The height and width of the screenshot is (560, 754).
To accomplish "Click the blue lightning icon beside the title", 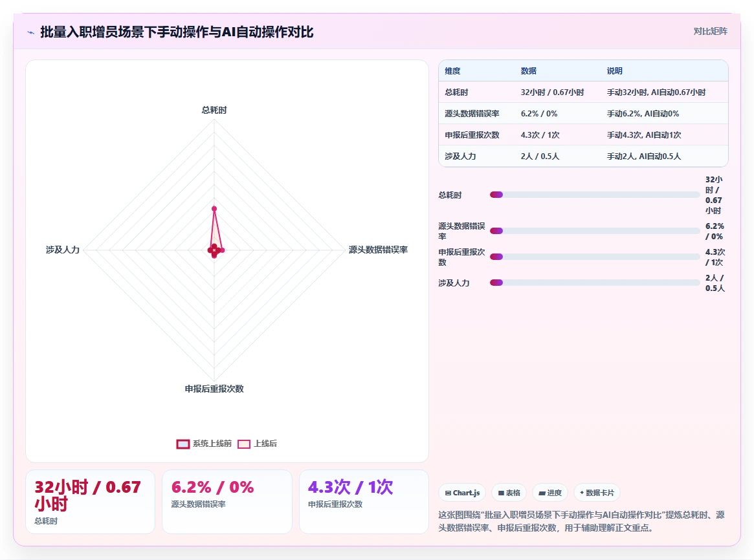I will pyautogui.click(x=31, y=33).
